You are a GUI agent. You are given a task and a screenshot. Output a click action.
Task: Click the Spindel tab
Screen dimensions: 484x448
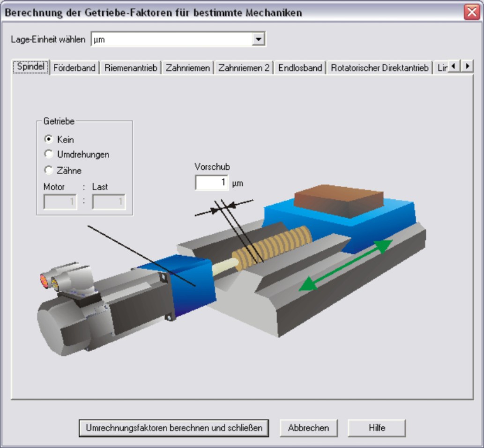30,67
